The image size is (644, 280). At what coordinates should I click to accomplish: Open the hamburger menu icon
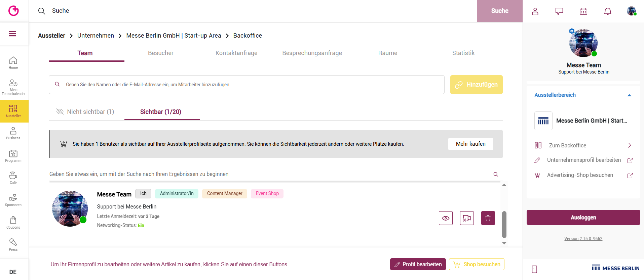(x=12, y=34)
